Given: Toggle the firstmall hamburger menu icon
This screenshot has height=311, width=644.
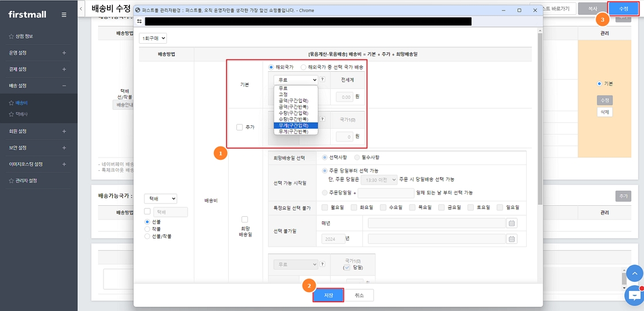Looking at the screenshot, I should pos(64,14).
